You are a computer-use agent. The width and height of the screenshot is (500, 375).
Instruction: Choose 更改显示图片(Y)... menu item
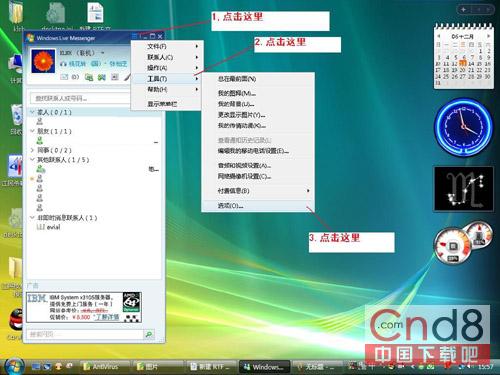258,115
